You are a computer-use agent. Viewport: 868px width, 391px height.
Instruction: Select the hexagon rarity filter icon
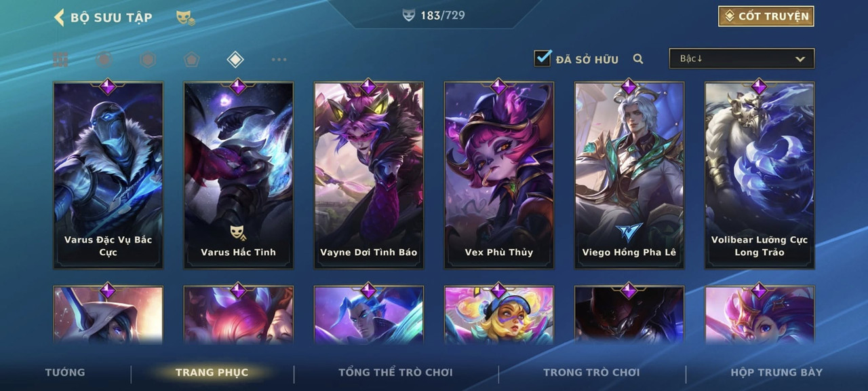pos(148,60)
